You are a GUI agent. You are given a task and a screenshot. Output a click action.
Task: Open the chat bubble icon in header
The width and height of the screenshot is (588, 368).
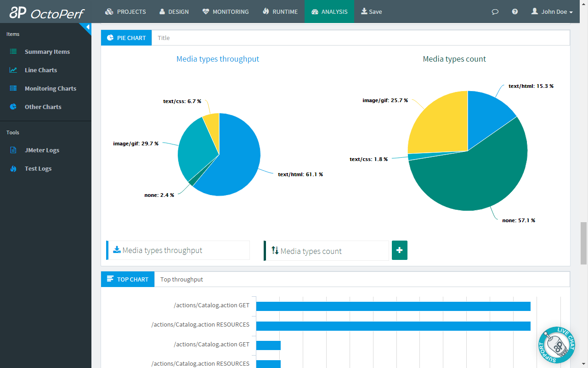(495, 12)
